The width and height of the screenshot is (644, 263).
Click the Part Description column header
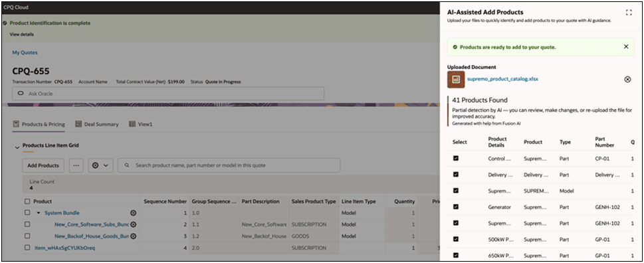tap(261, 201)
